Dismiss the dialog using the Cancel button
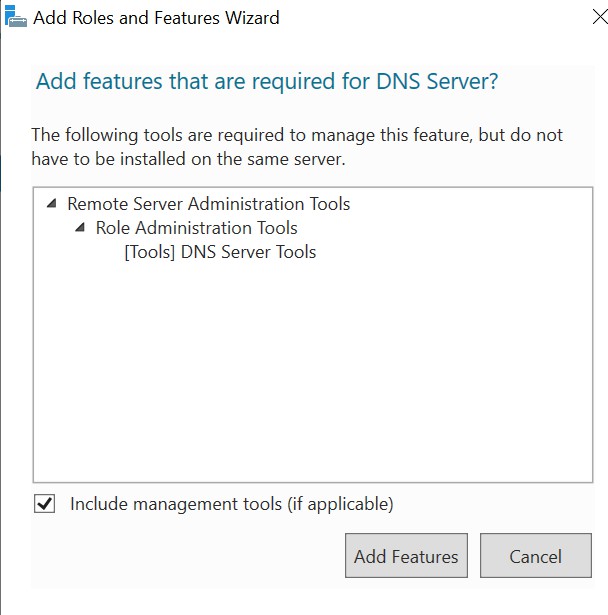 (x=535, y=556)
